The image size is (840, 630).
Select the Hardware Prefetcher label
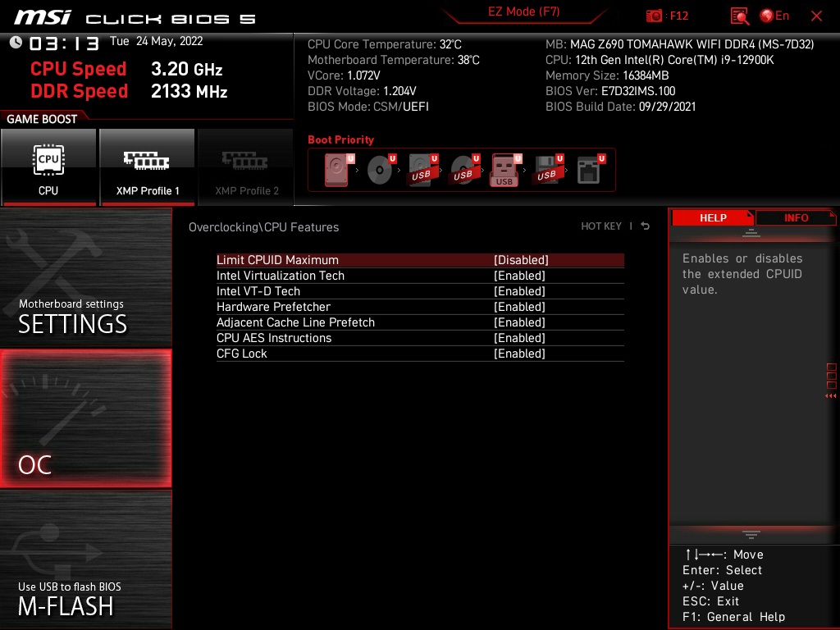[x=273, y=307]
